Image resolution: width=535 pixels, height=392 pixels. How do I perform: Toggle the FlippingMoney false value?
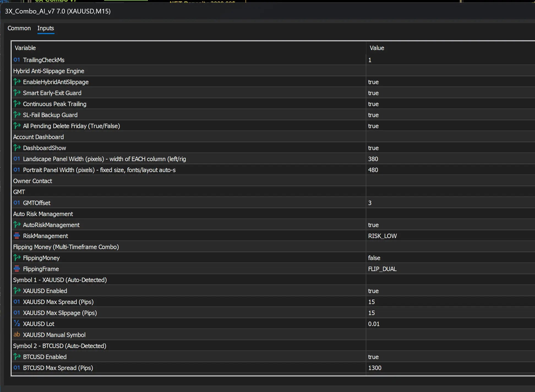[450, 258]
